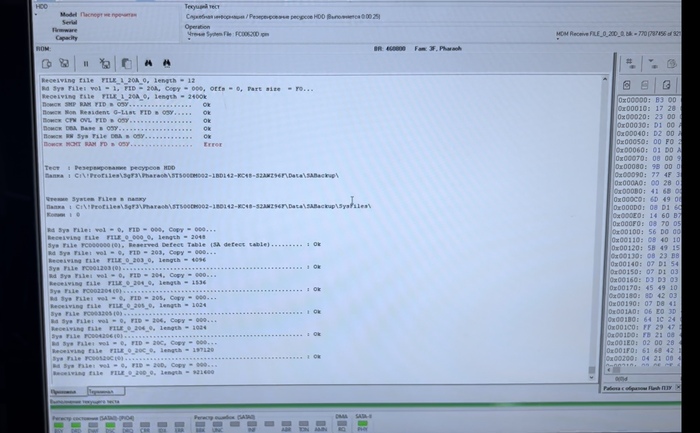This screenshot has height=433, width=700.
Task: Click the hex view horizontal scrollbar
Action: tap(645, 370)
